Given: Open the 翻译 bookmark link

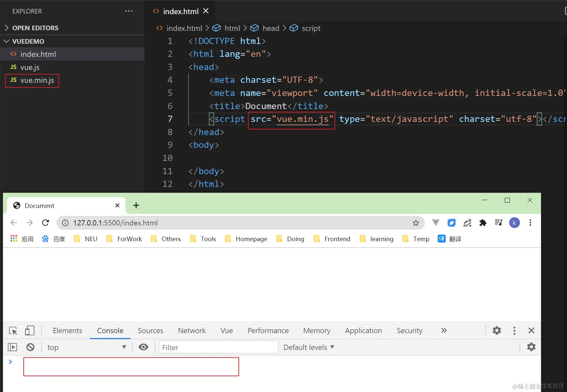Looking at the screenshot, I should 450,239.
